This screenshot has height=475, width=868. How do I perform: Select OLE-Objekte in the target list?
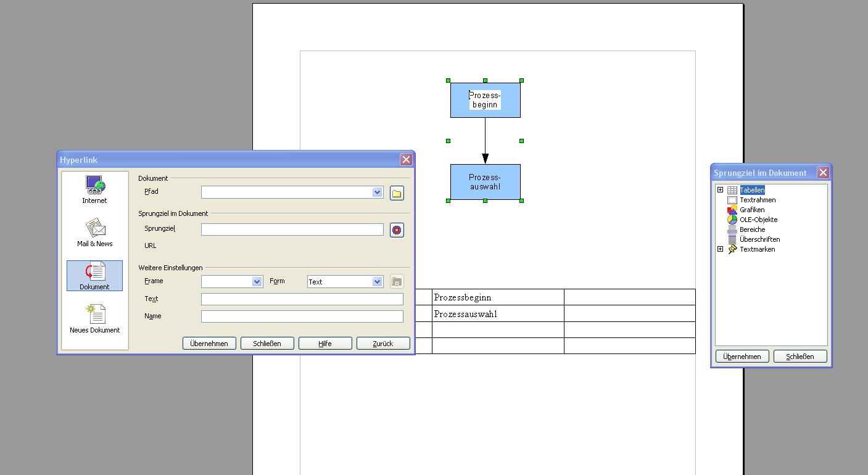[758, 220]
